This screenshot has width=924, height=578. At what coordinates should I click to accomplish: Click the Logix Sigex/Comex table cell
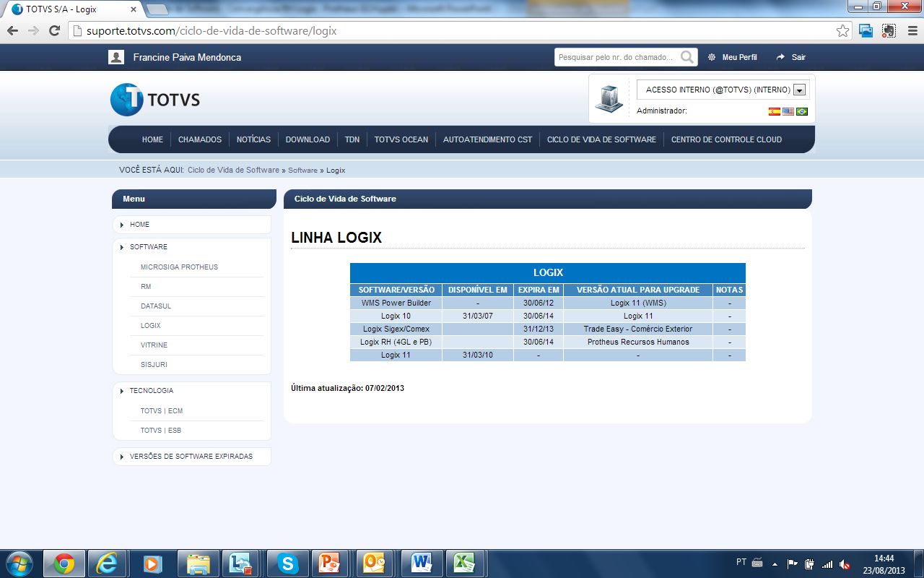[x=396, y=329]
